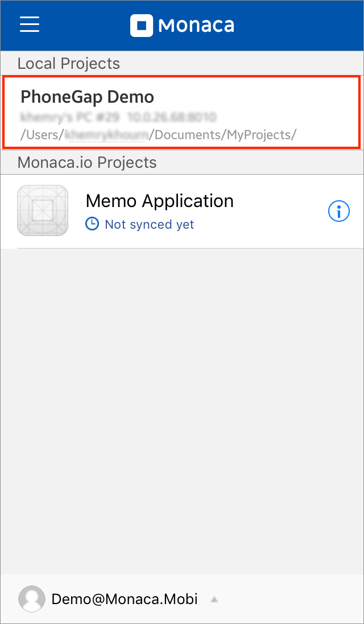Select the Local Projects section header

click(69, 63)
